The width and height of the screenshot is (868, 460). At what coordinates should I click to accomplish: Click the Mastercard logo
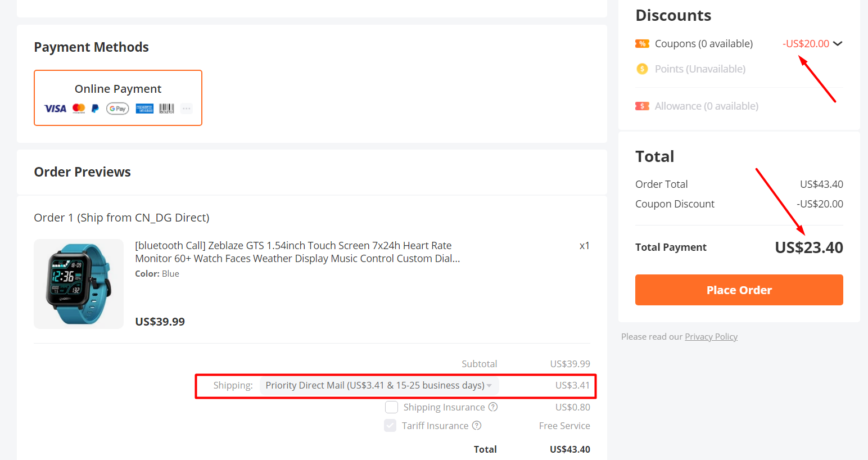79,108
